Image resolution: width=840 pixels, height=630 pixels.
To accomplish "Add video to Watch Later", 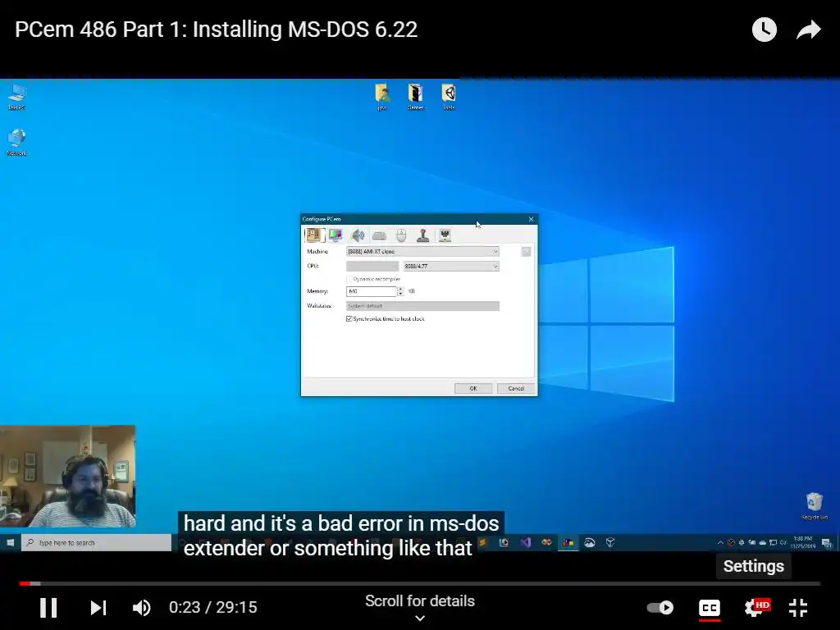I will [x=765, y=30].
